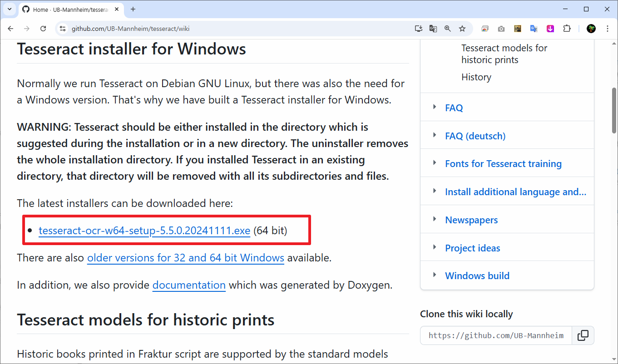Open the FAQ (deutsch) wiki page
The width and height of the screenshot is (618, 364).
[475, 136]
